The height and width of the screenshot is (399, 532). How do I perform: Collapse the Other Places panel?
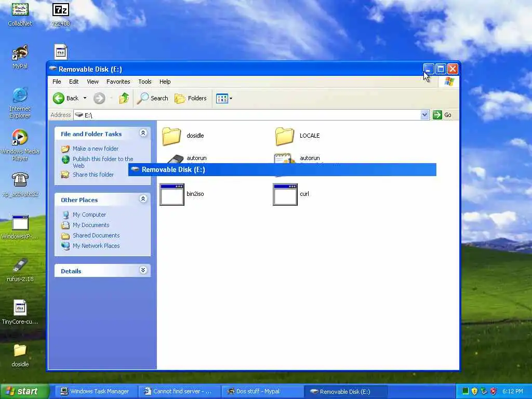[x=143, y=199]
